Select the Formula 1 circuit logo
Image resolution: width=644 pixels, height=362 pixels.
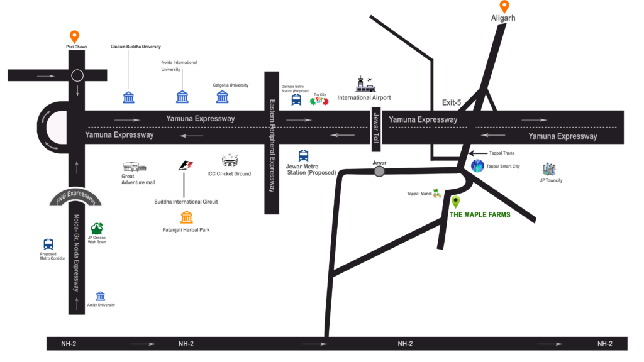[x=186, y=165]
